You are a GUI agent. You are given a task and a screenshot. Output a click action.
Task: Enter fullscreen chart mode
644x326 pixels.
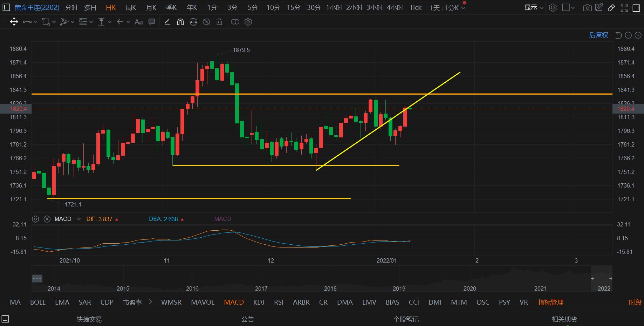point(624,8)
